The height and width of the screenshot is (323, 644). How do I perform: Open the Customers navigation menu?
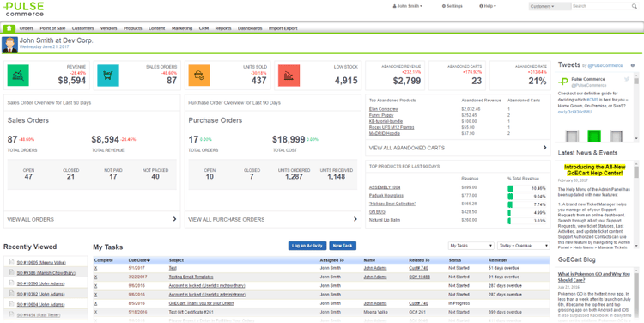83,28
